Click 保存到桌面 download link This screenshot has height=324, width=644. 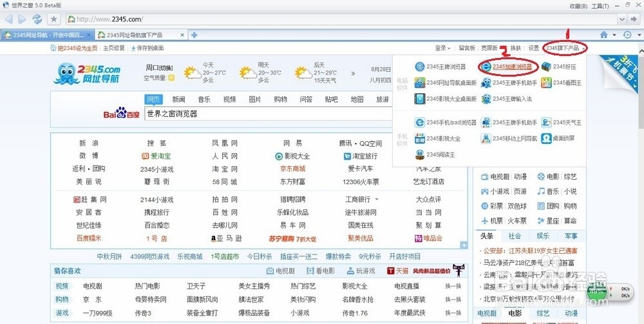[x=147, y=48]
